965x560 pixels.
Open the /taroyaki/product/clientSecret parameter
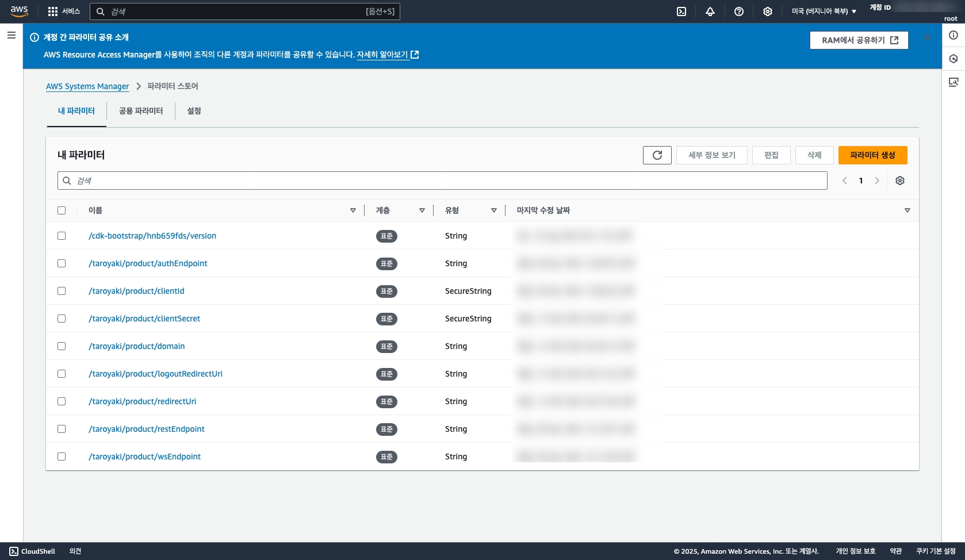pos(144,319)
